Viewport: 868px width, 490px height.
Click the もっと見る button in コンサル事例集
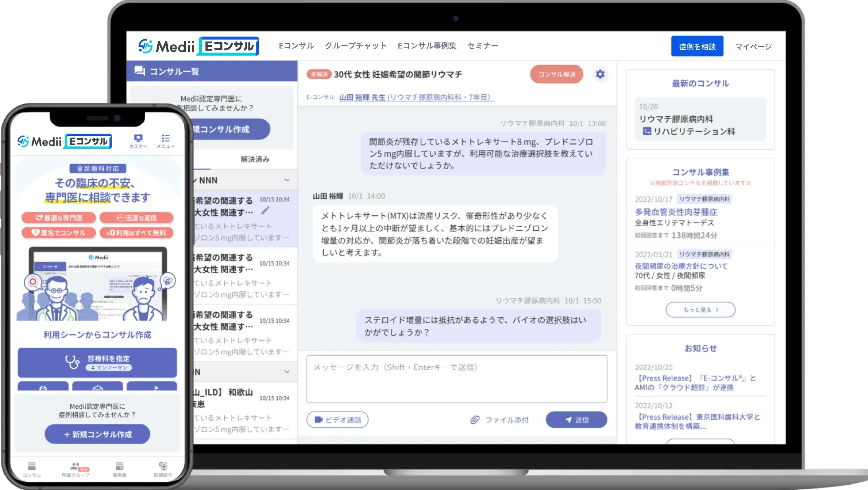(701, 310)
